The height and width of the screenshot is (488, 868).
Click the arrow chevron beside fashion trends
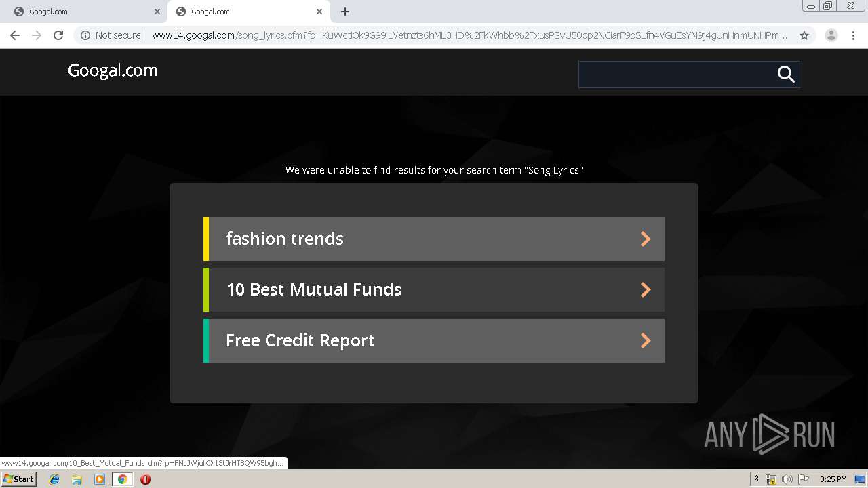click(x=646, y=239)
